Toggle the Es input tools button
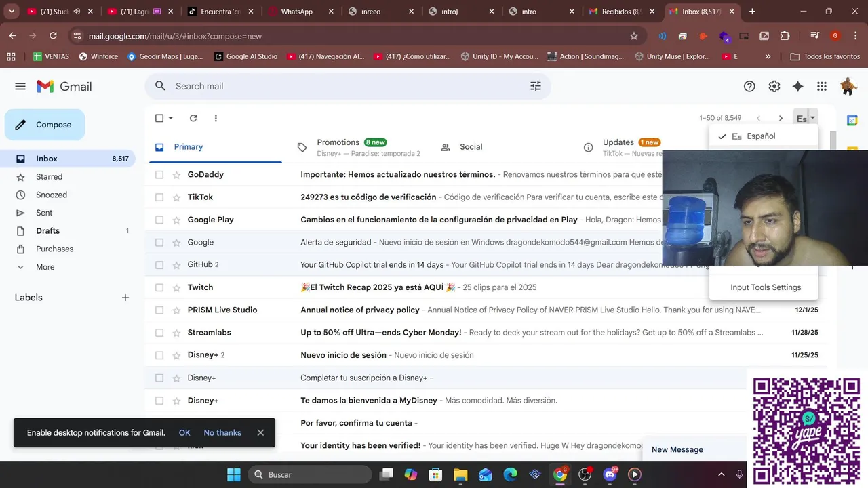868x488 pixels. click(x=802, y=118)
